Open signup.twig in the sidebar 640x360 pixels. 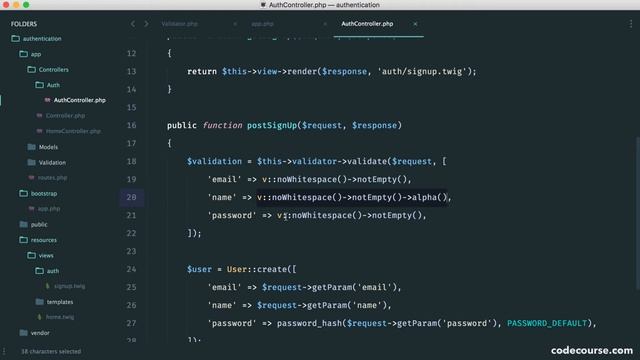point(70,286)
